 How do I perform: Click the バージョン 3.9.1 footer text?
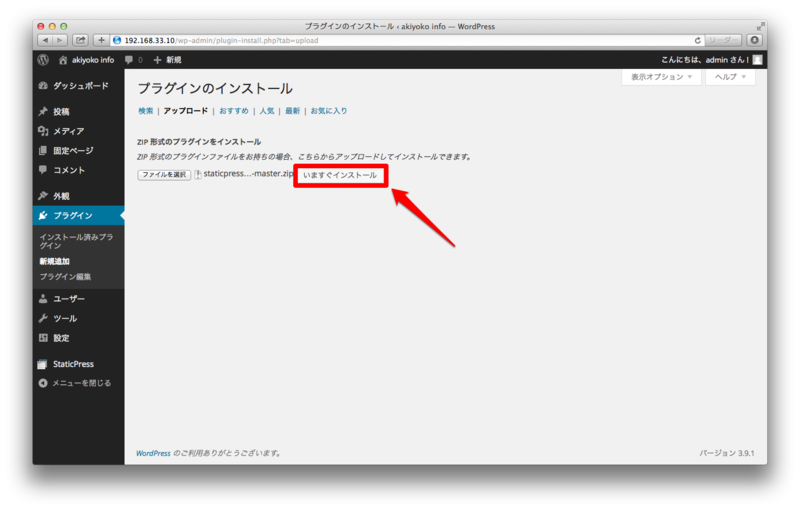[x=727, y=453]
